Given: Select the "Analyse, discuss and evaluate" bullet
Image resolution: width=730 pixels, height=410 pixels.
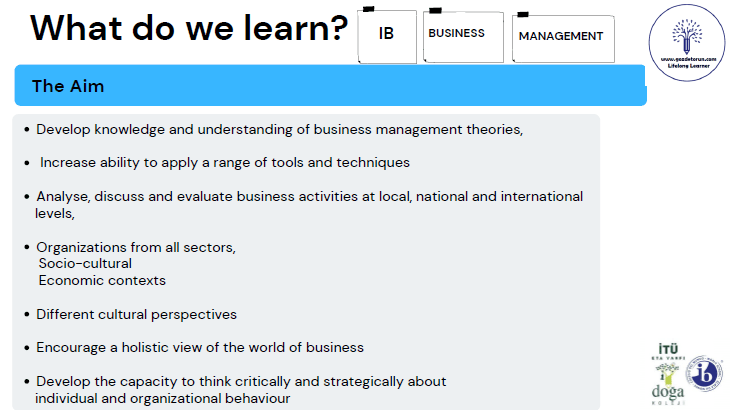Looking at the screenshot, I should (309, 196).
